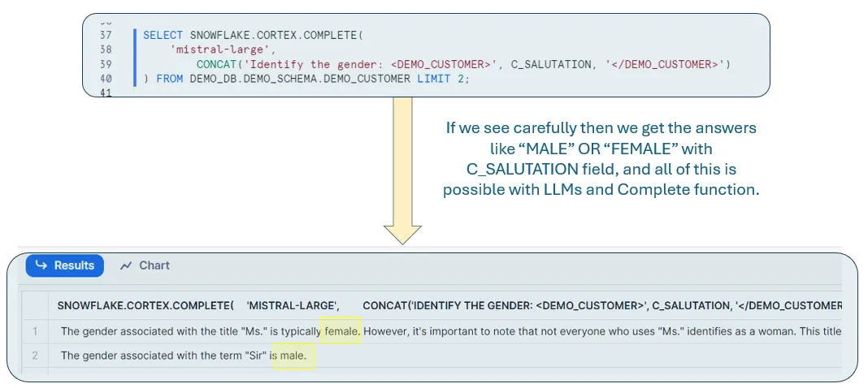Select the Results tab
868x388 pixels.
click(x=65, y=265)
